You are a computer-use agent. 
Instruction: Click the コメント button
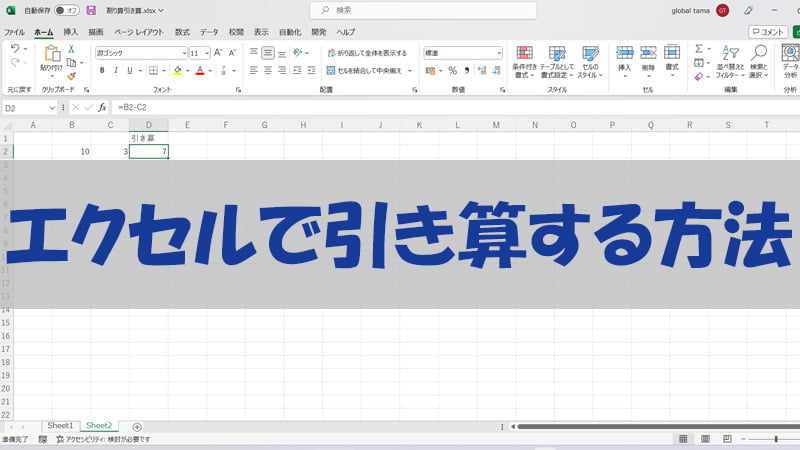[x=770, y=32]
